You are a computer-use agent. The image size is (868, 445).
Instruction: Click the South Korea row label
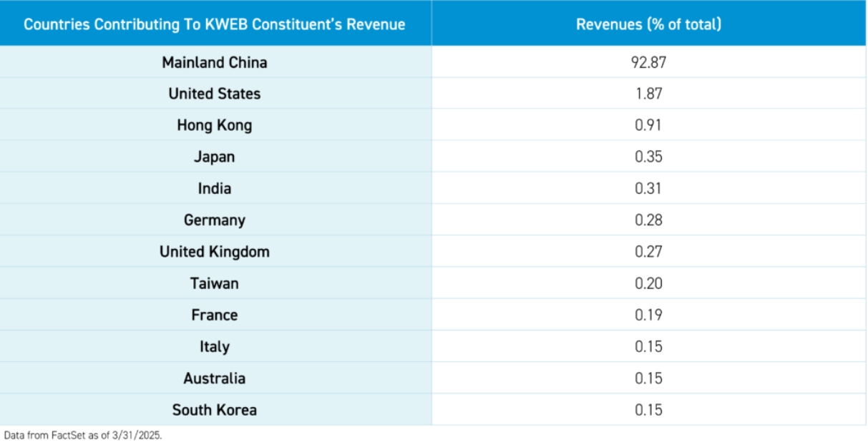tap(215, 410)
